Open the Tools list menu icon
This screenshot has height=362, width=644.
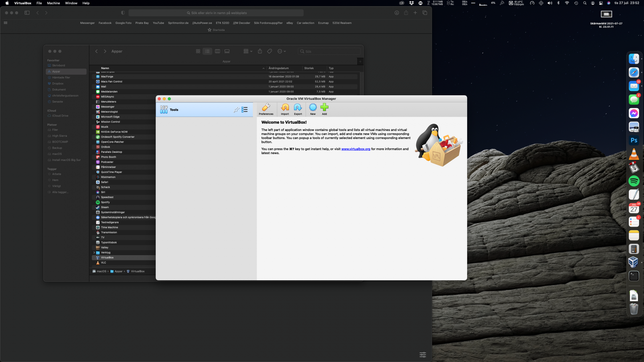(x=245, y=110)
